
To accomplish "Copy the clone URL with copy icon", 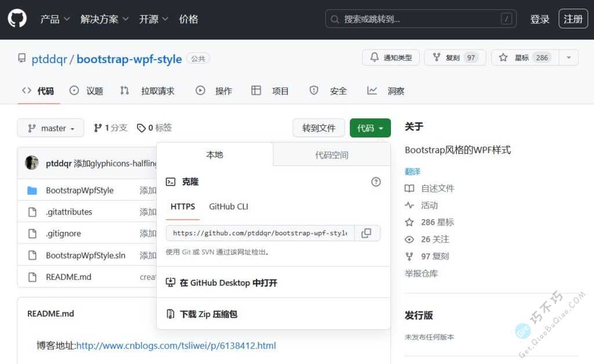I will click(367, 233).
